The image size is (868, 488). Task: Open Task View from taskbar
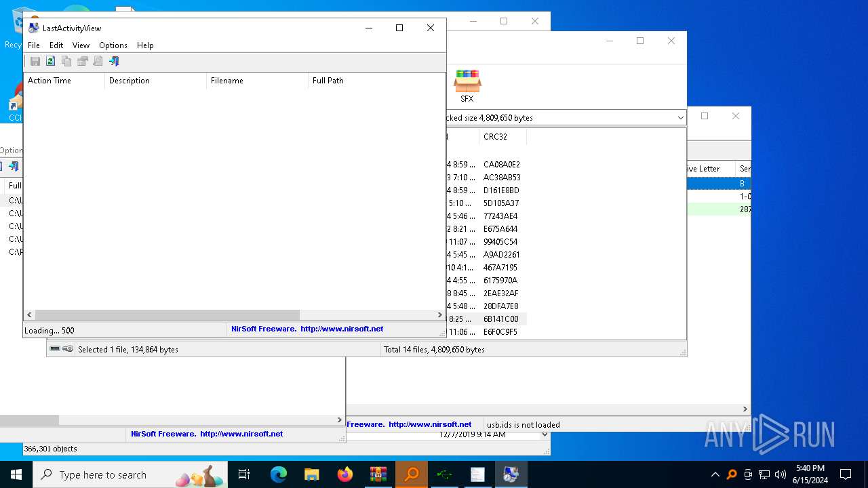click(244, 474)
